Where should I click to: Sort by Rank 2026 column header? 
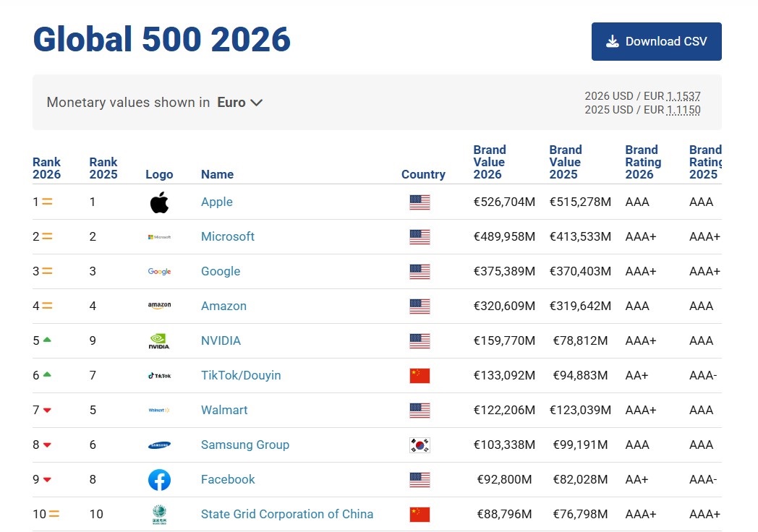pyautogui.click(x=46, y=168)
